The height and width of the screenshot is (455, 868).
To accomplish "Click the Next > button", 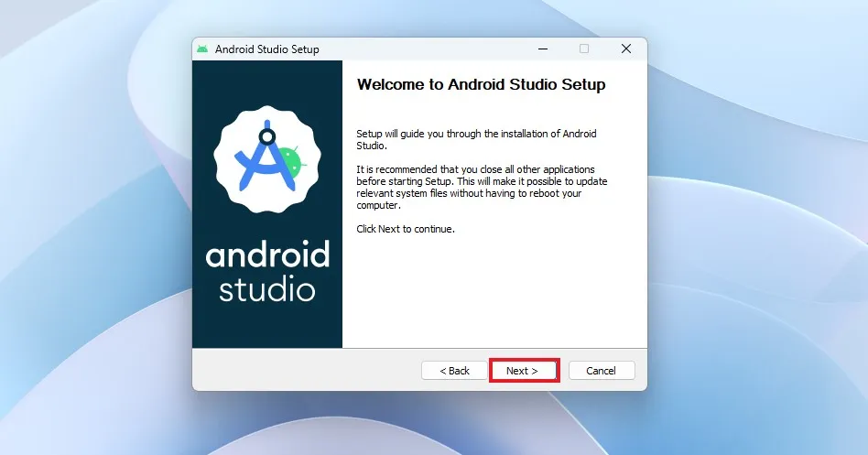I will [524, 370].
